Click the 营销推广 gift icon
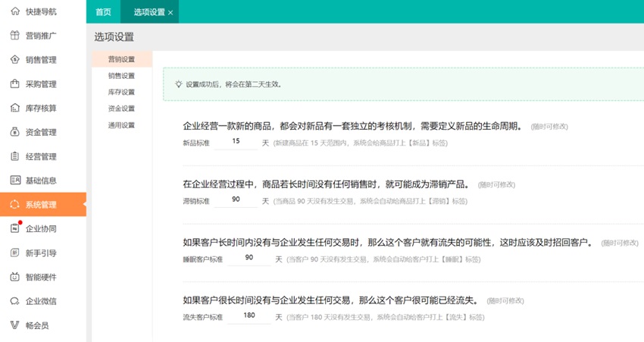 (x=15, y=36)
